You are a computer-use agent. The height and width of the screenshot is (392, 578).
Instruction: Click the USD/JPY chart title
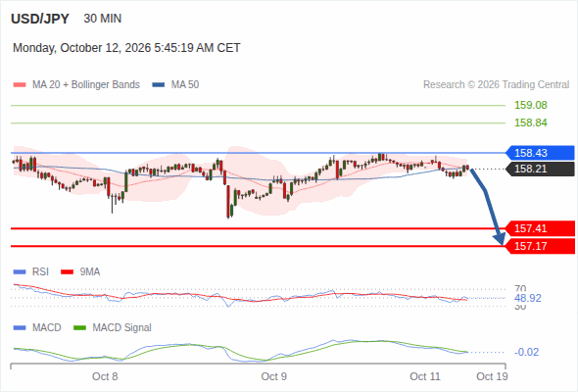click(x=40, y=19)
